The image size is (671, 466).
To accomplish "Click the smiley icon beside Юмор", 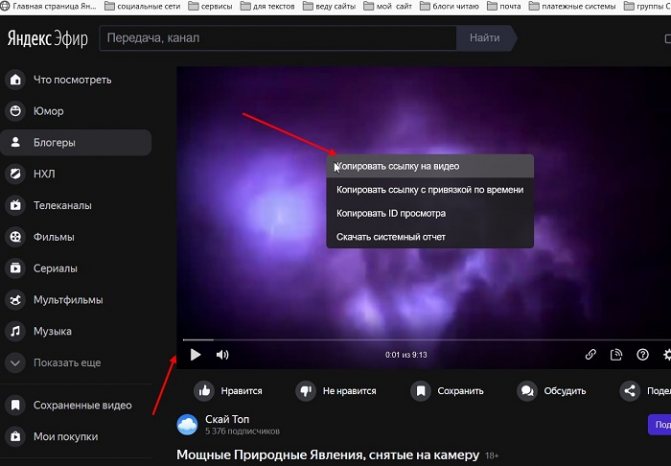I will [x=15, y=111].
